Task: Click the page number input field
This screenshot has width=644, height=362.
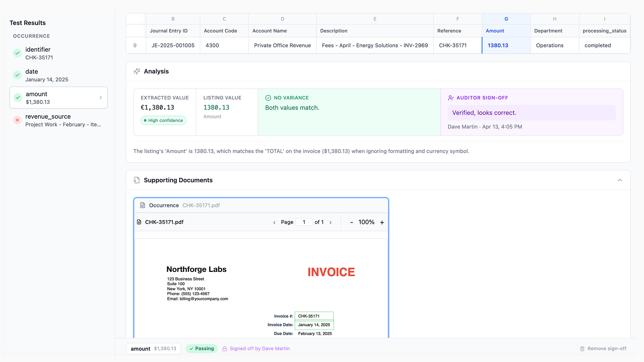Action: [x=304, y=222]
